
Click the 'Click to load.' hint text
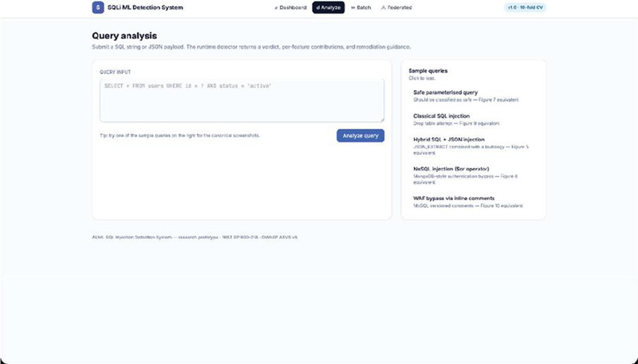[x=422, y=78]
